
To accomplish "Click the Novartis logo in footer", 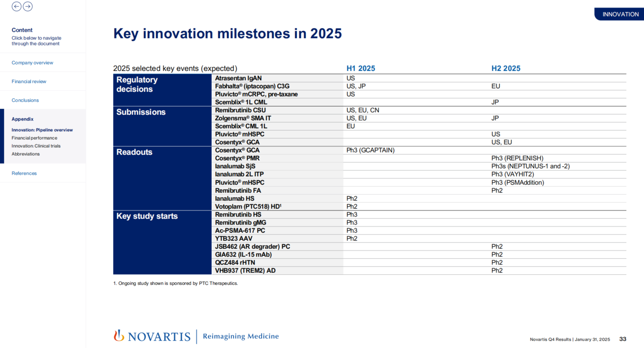I will (152, 336).
